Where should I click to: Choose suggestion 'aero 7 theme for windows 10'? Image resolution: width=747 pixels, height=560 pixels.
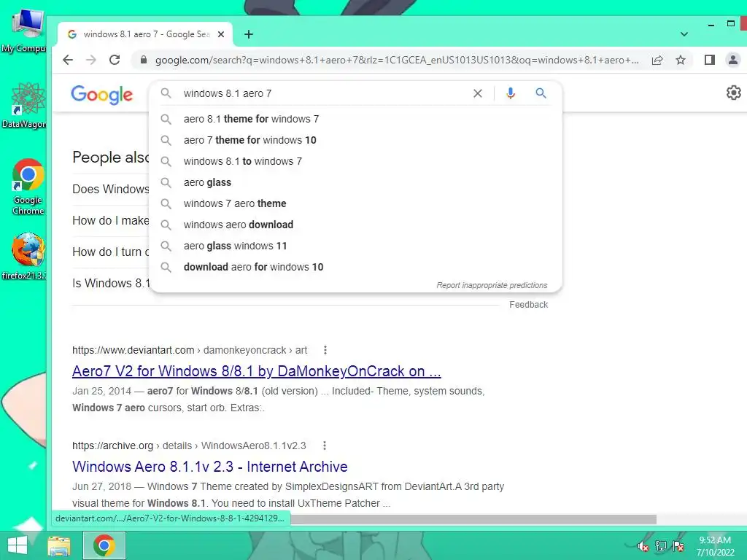coord(355,140)
